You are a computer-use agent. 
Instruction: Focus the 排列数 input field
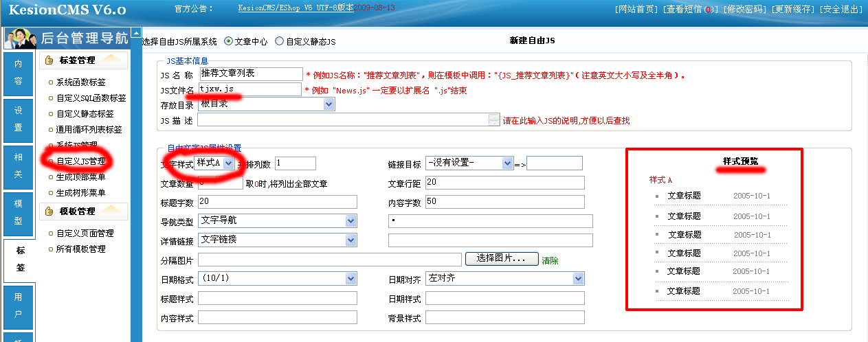point(296,163)
